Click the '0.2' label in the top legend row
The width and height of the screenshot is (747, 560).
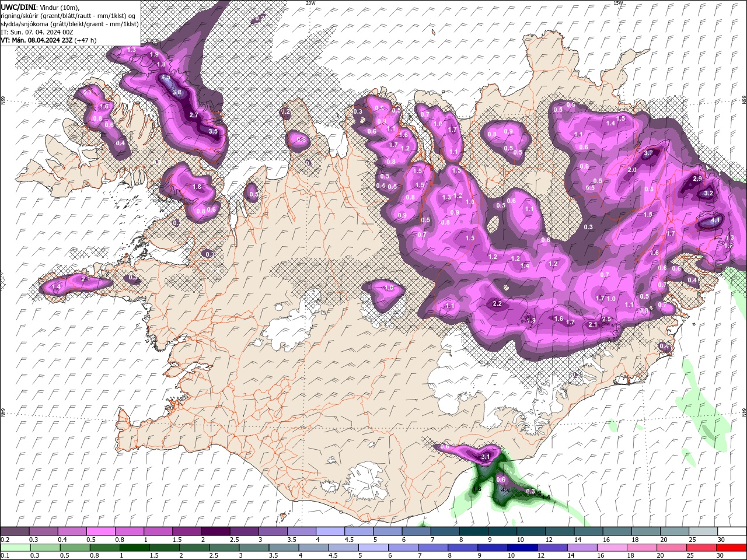pos(5,540)
